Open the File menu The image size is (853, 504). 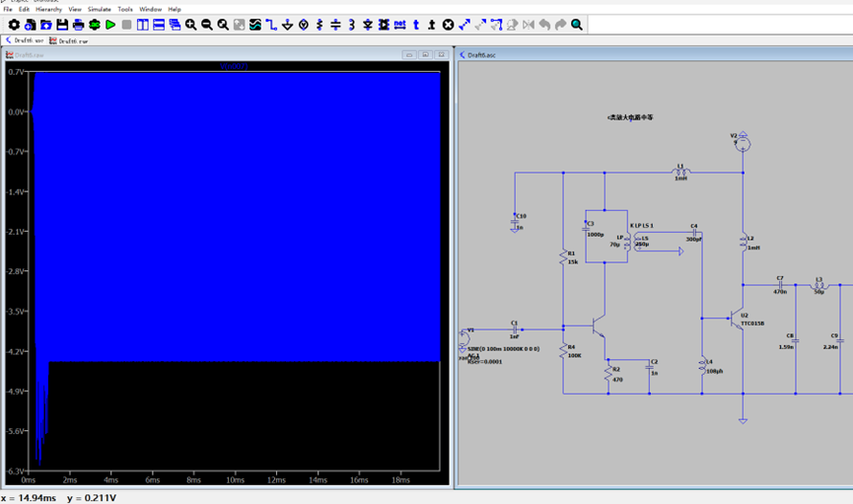coord(8,9)
